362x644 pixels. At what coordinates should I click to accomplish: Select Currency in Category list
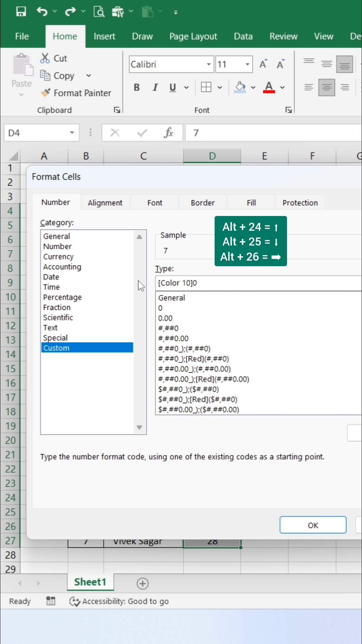click(x=87, y=257)
